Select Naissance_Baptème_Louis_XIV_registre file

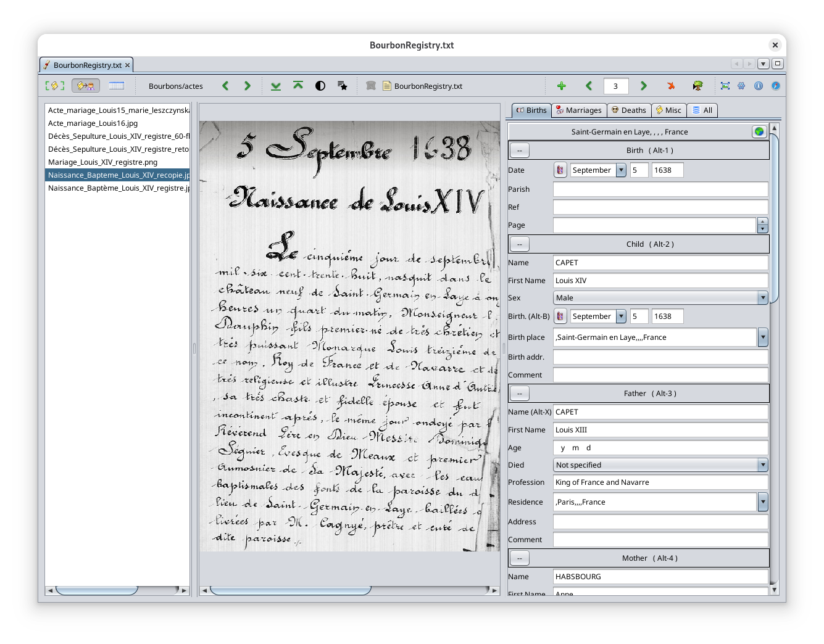(x=117, y=188)
